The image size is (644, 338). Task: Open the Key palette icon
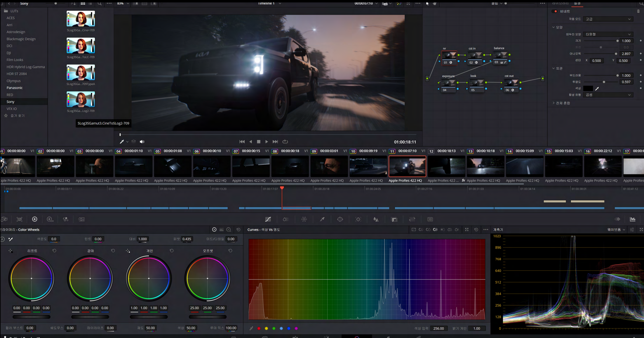click(394, 219)
